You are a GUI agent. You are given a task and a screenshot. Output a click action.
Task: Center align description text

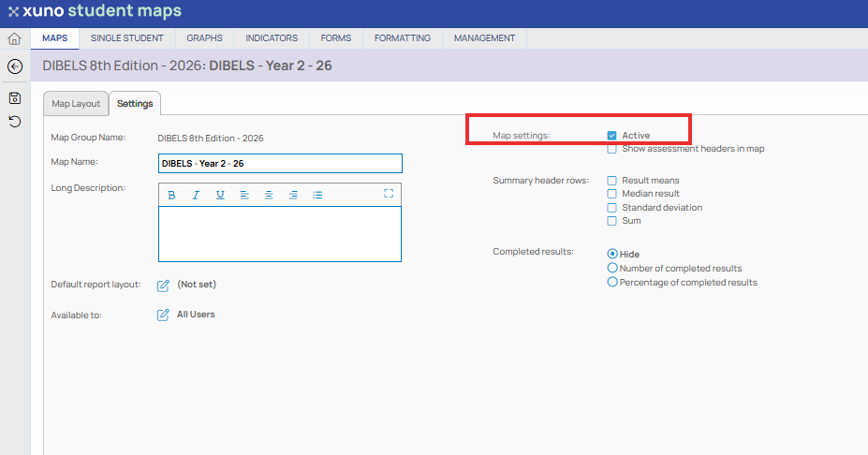point(269,195)
